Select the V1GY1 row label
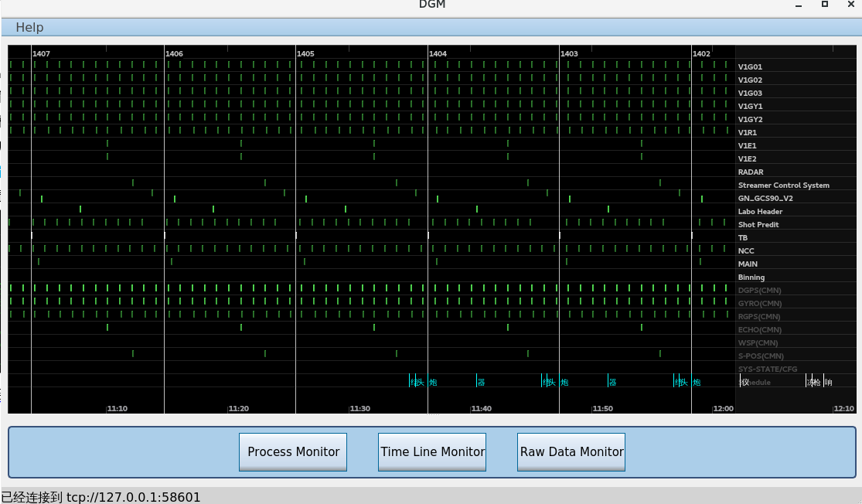Screen dimensions: 862x504 [750, 107]
